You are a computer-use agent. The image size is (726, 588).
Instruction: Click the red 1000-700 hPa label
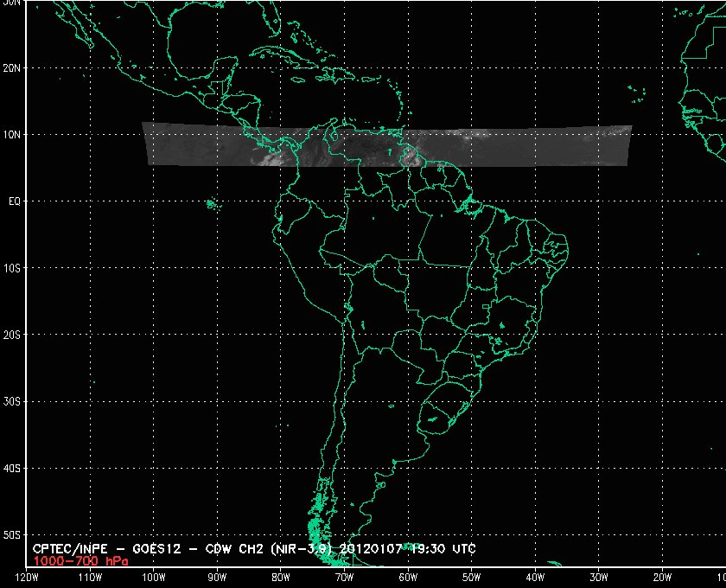coord(81,561)
